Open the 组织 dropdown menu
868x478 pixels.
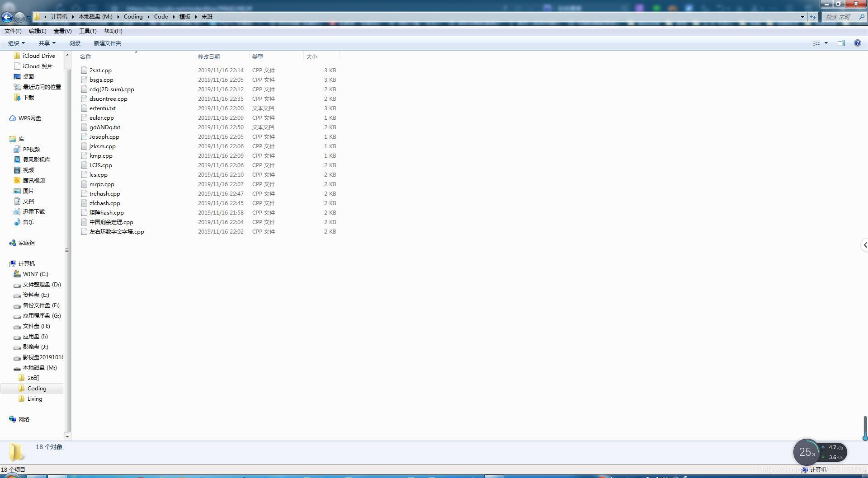tap(16, 43)
